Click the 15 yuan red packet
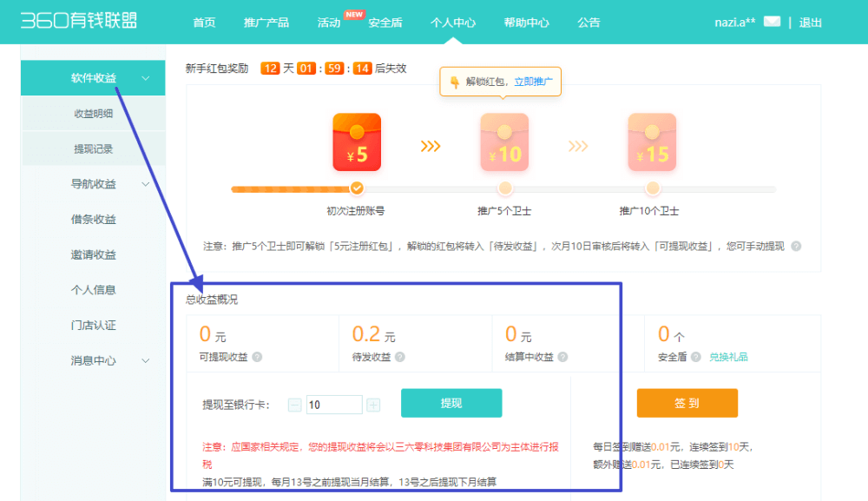Image resolution: width=868 pixels, height=501 pixels. (x=652, y=142)
